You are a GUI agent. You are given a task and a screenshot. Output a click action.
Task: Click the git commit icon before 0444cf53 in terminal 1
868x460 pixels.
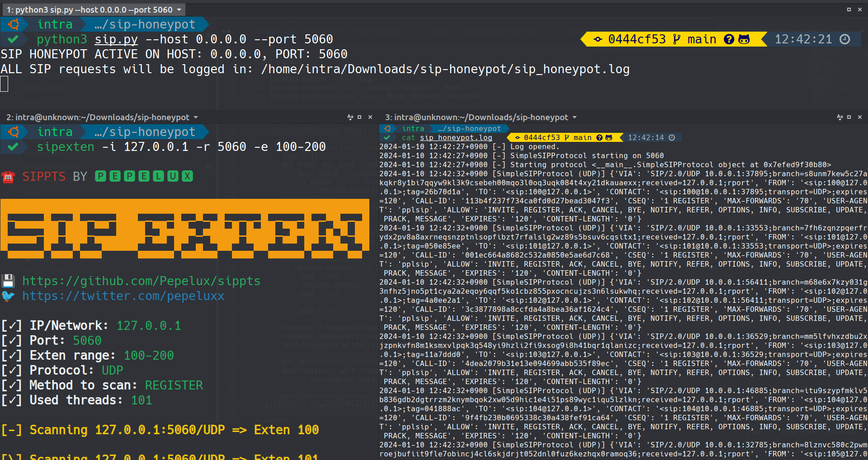coord(598,39)
